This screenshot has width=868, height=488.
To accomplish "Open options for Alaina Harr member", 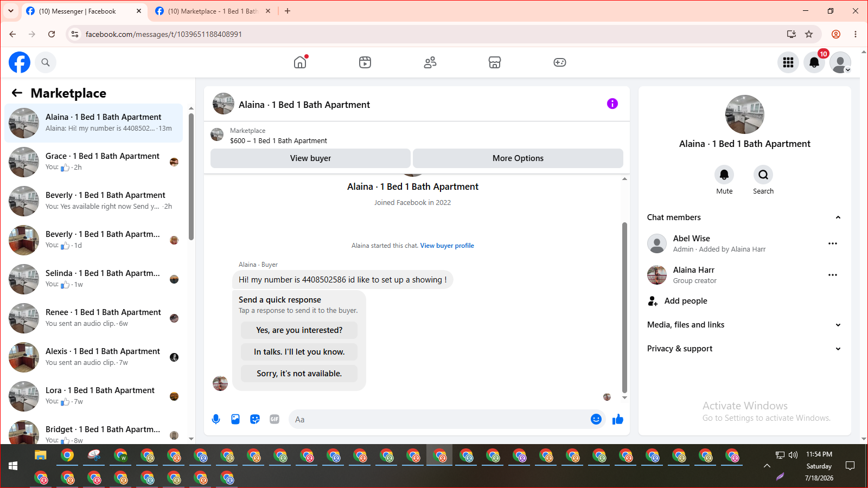I will (x=833, y=275).
